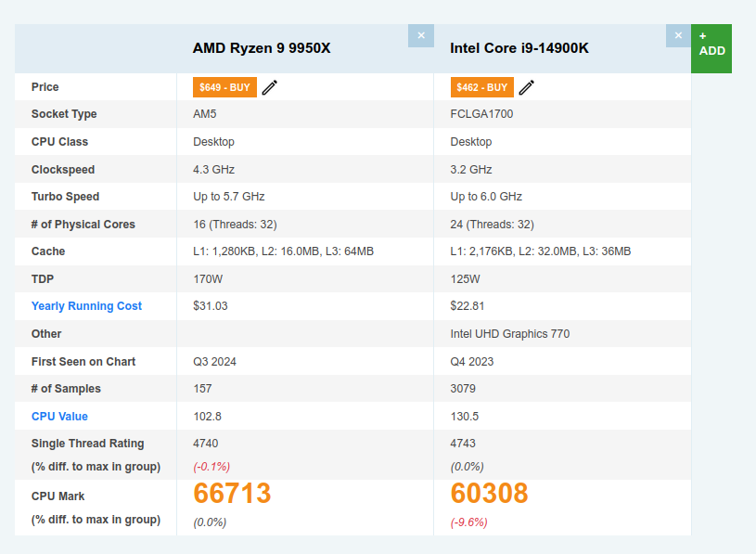756x554 pixels.
Task: Click the Q4 2023 first seen value
Action: 472,362
